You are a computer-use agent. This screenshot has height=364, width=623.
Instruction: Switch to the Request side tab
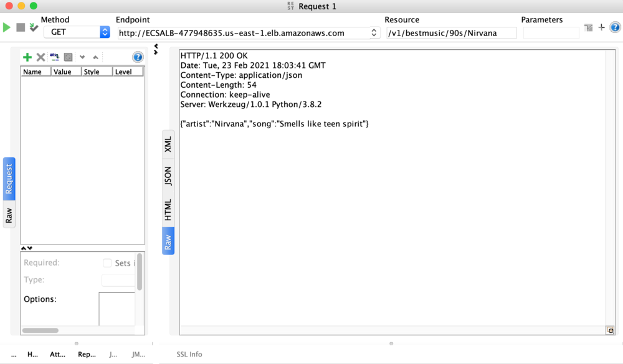[7, 180]
